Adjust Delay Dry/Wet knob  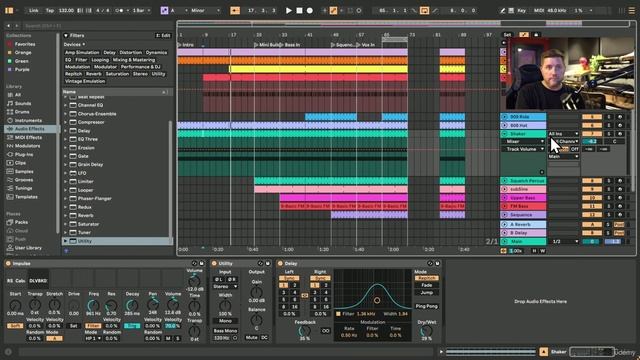[427, 331]
